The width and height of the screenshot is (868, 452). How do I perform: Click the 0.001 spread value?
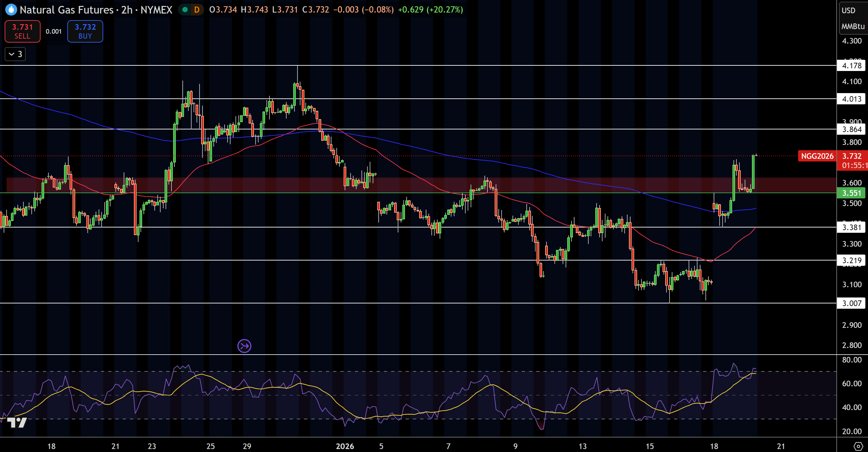tap(54, 31)
